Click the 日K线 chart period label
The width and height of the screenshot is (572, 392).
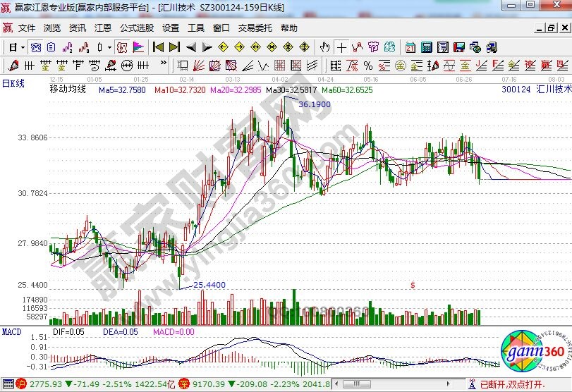[x=13, y=83]
